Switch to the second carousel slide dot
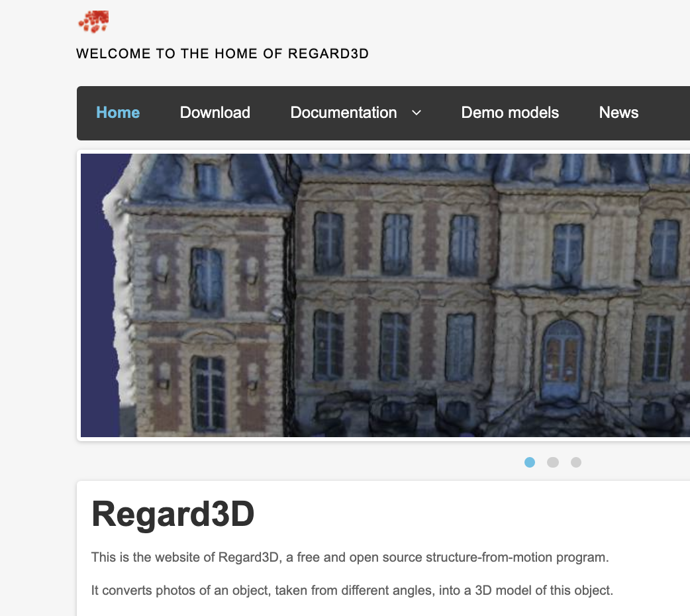The height and width of the screenshot is (616, 690). point(553,462)
